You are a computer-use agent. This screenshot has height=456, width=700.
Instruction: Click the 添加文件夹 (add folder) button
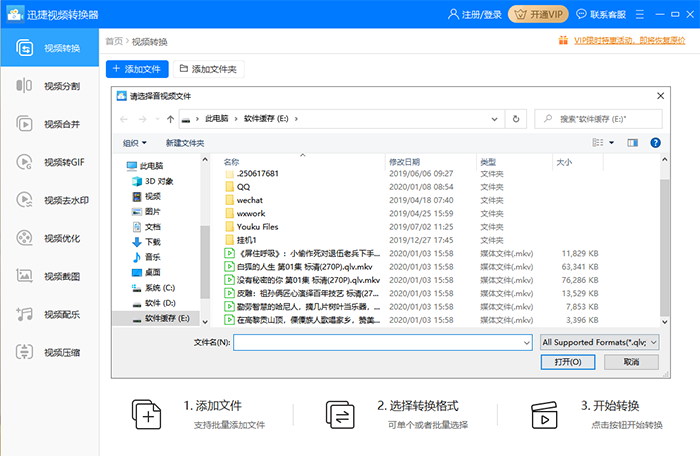pos(208,69)
